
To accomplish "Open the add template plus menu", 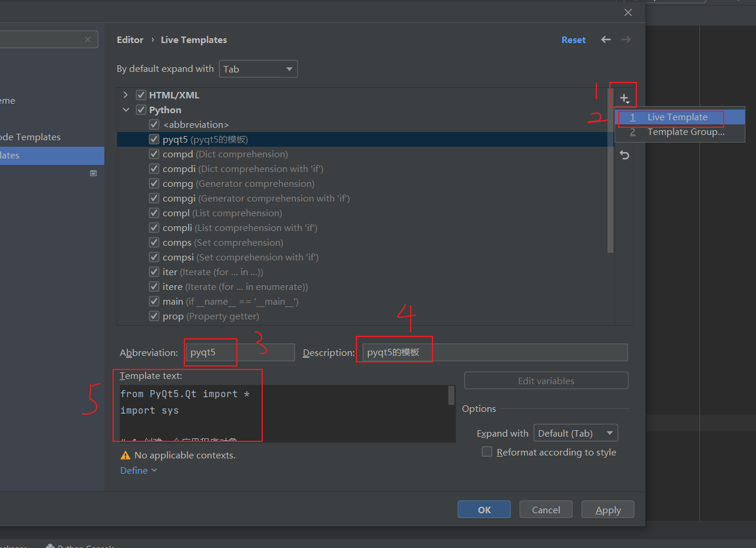I will point(625,98).
